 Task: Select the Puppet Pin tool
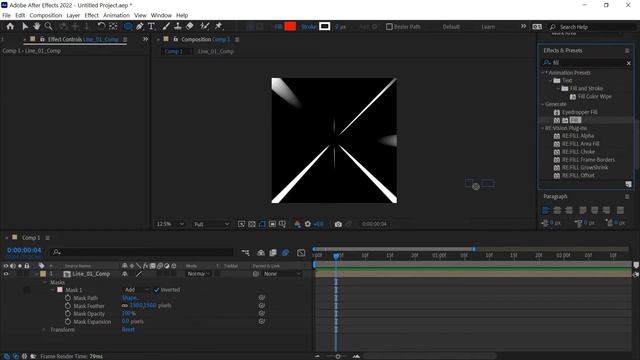218,27
